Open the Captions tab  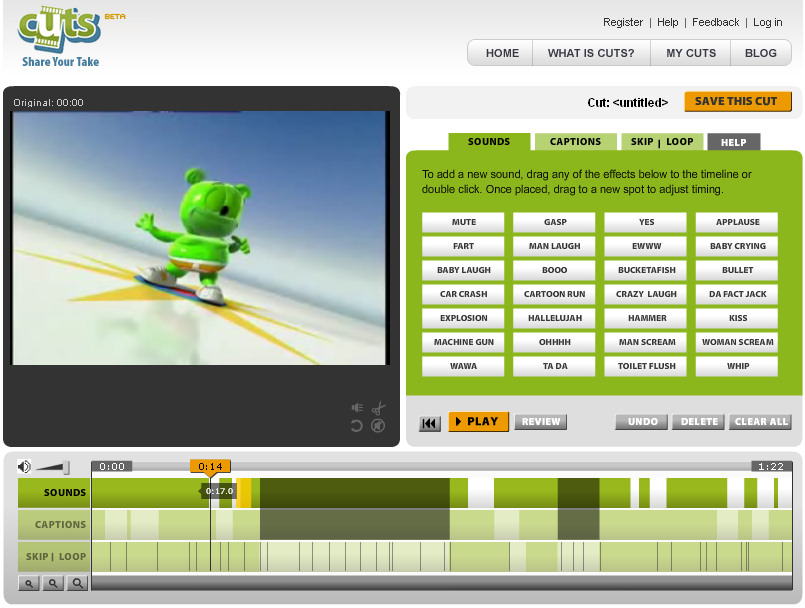575,142
